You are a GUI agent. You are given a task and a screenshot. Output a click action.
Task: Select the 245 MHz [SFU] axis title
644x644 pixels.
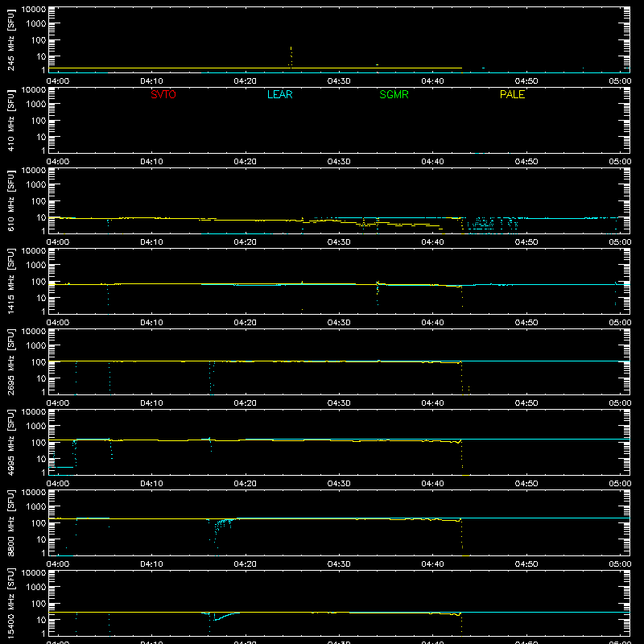coord(10,40)
